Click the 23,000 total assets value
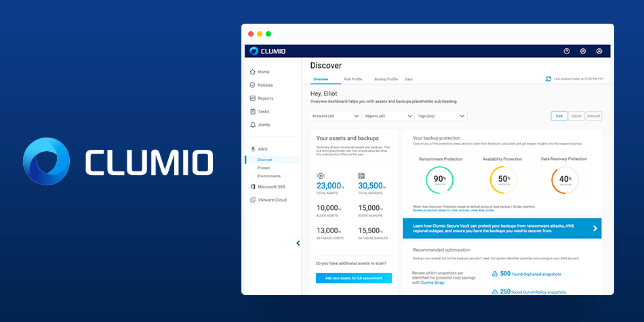The width and height of the screenshot is (644, 322). click(x=329, y=186)
